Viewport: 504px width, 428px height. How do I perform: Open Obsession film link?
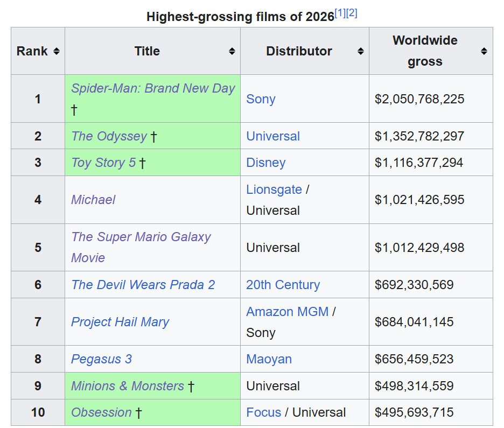(x=101, y=412)
